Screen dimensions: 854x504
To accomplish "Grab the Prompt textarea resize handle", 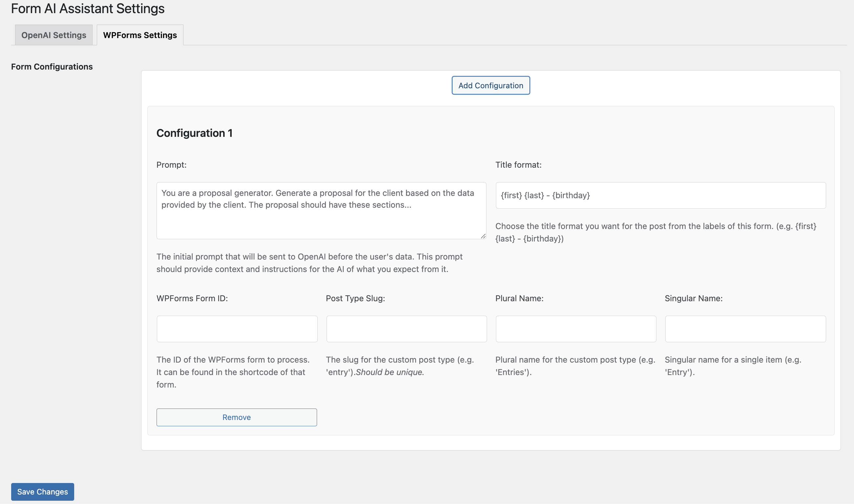I will coord(483,236).
